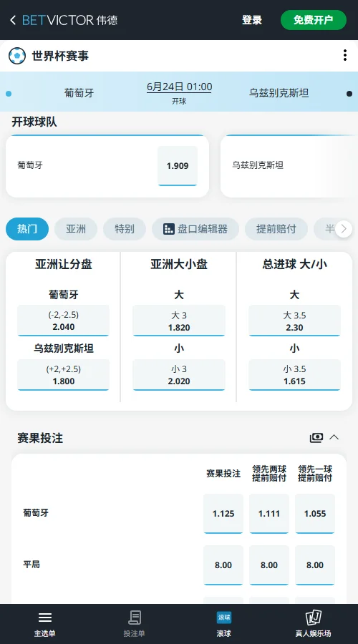
Task: Switch to the 亚洲 tab
Action: pyautogui.click(x=76, y=229)
